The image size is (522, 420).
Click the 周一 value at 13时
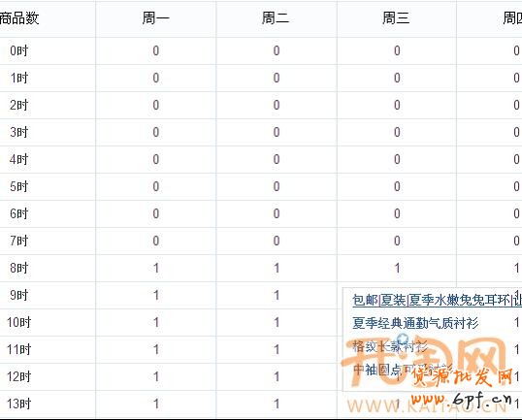156,404
